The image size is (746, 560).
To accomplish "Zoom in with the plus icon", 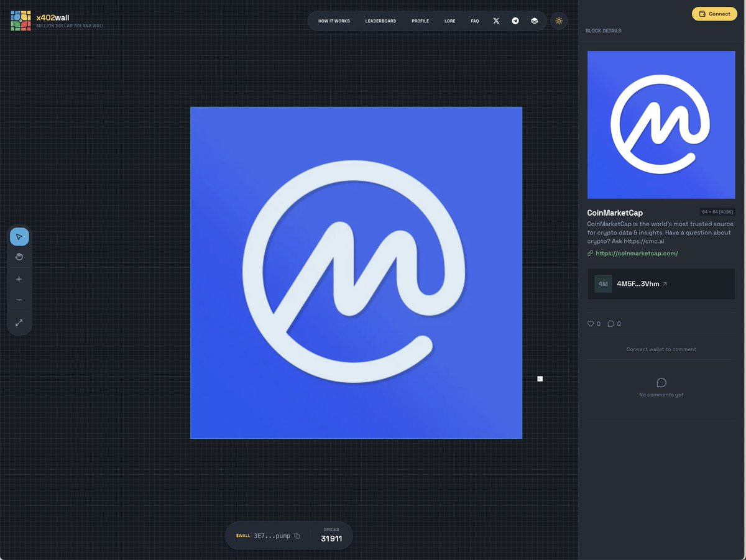I will pyautogui.click(x=19, y=279).
